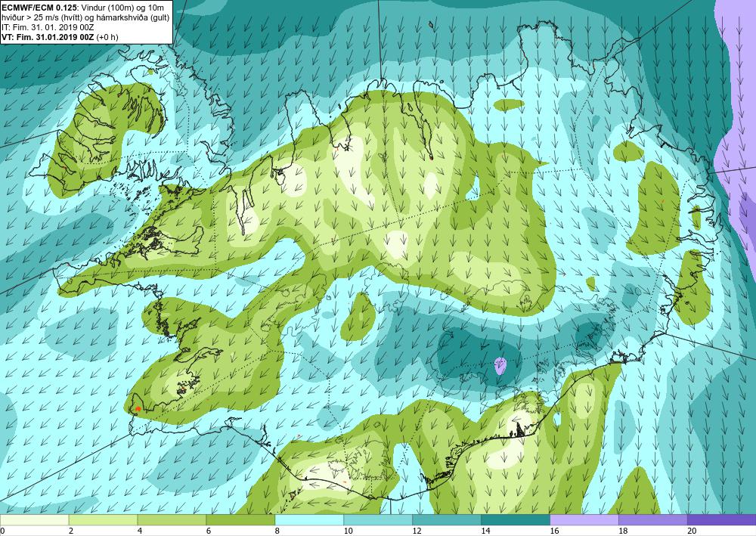Click the legend scale label "18"
This screenshot has height=536, width=756.
pos(624,531)
